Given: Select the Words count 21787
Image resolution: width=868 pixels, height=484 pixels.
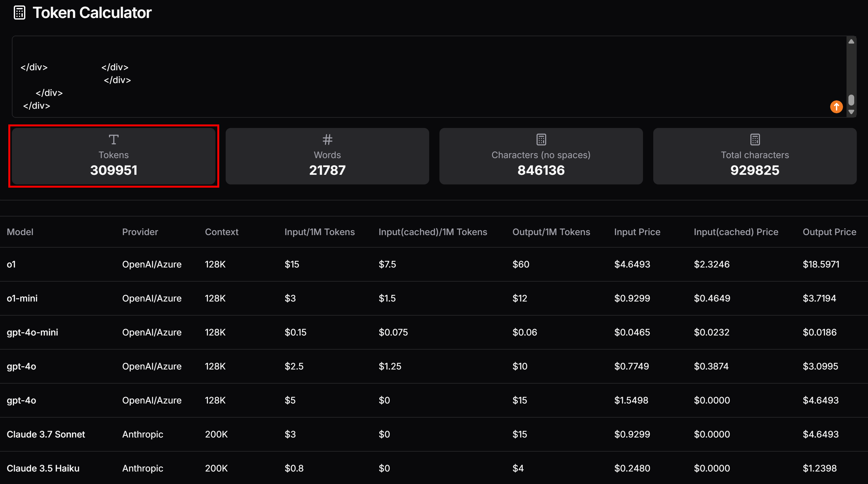Looking at the screenshot, I should pyautogui.click(x=327, y=170).
